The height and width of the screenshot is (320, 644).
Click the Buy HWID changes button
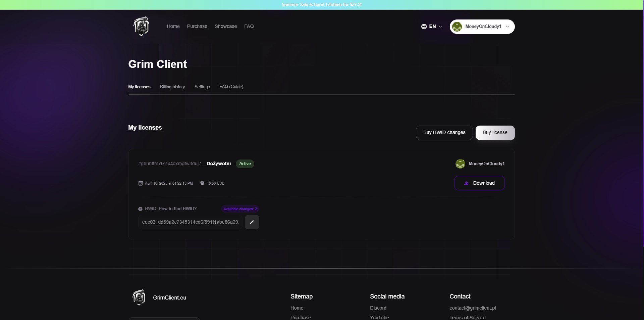tap(444, 133)
